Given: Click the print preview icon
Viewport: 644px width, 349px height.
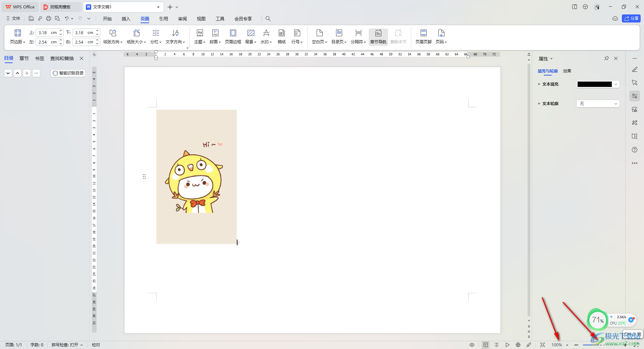Looking at the screenshot, I should (57, 18).
